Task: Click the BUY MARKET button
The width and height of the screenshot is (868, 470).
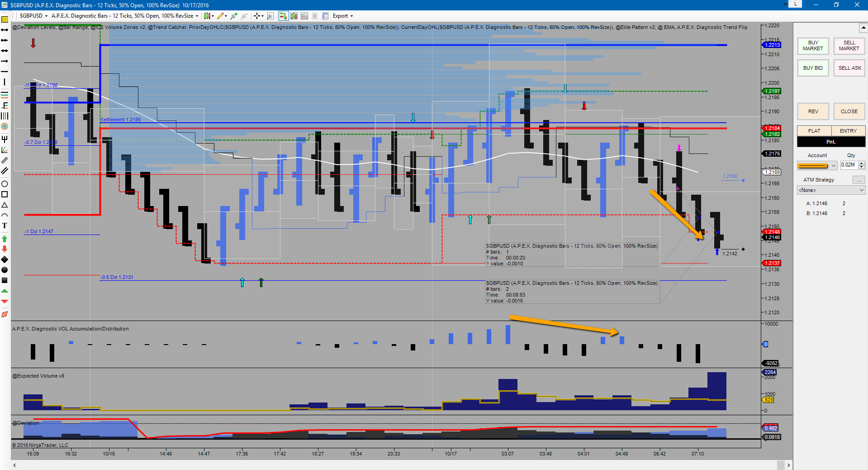Action: (x=813, y=46)
